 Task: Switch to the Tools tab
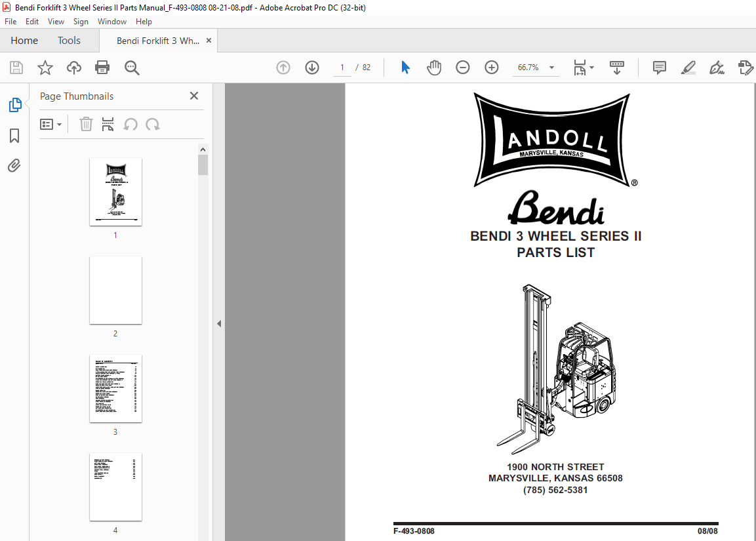coord(69,41)
